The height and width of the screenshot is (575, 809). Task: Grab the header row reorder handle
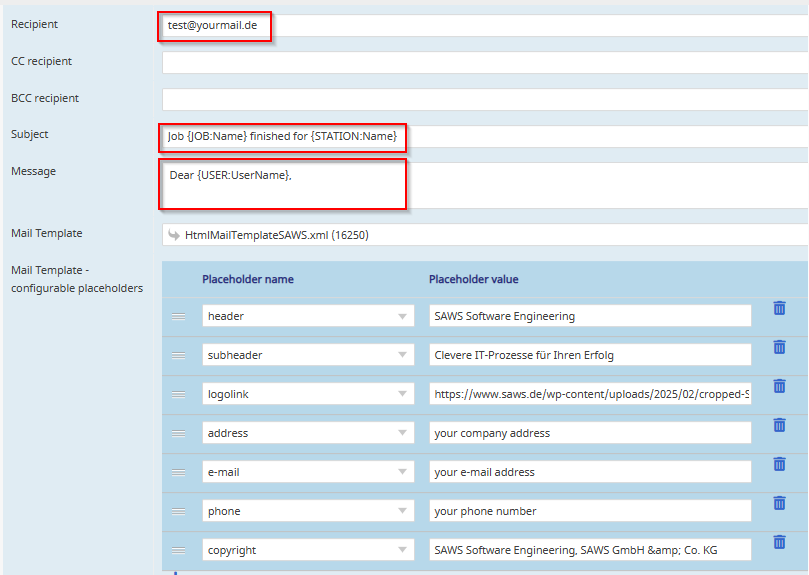click(x=179, y=316)
